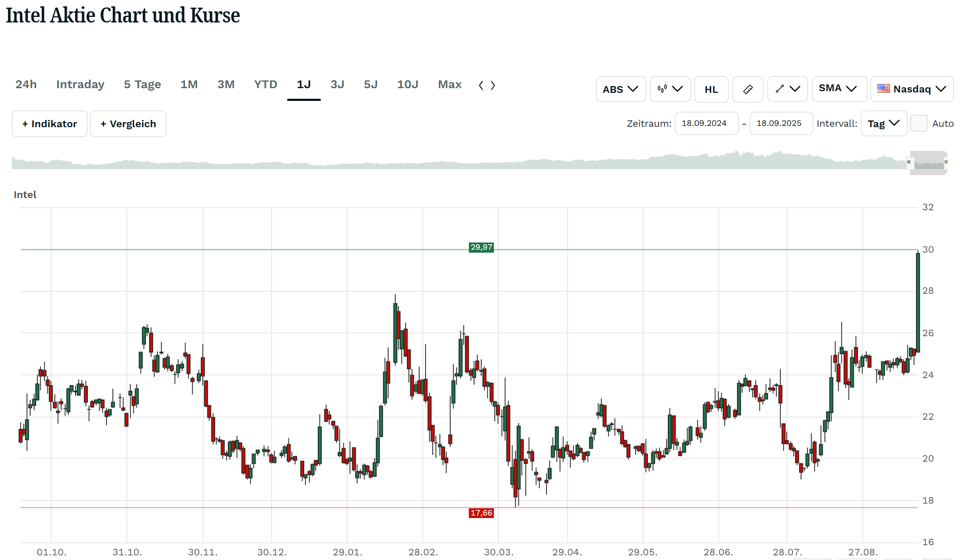
Task: Click the 26 price axis label
Action: tap(928, 333)
